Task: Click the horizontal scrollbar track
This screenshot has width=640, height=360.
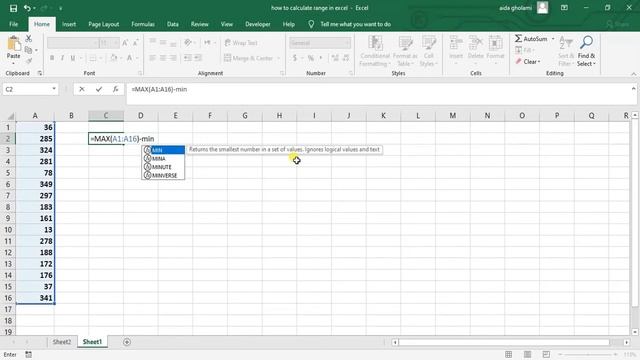Action: pos(504,342)
